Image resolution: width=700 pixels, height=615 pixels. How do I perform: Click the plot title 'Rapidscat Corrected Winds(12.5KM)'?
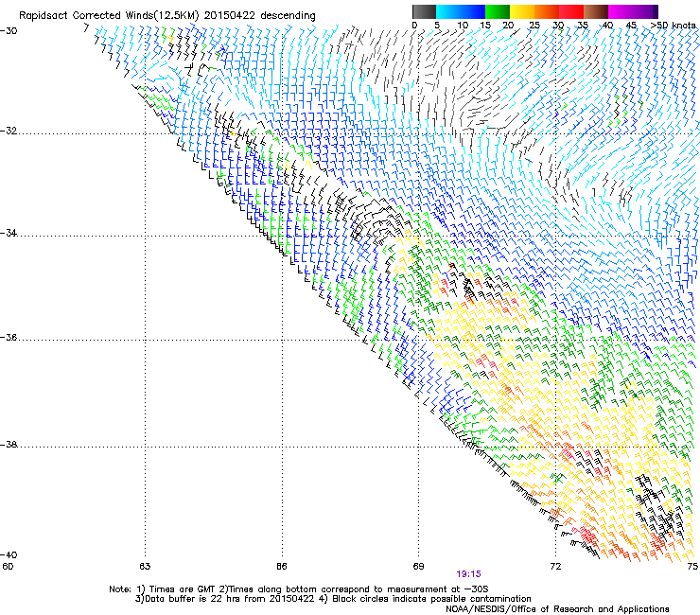click(x=109, y=16)
